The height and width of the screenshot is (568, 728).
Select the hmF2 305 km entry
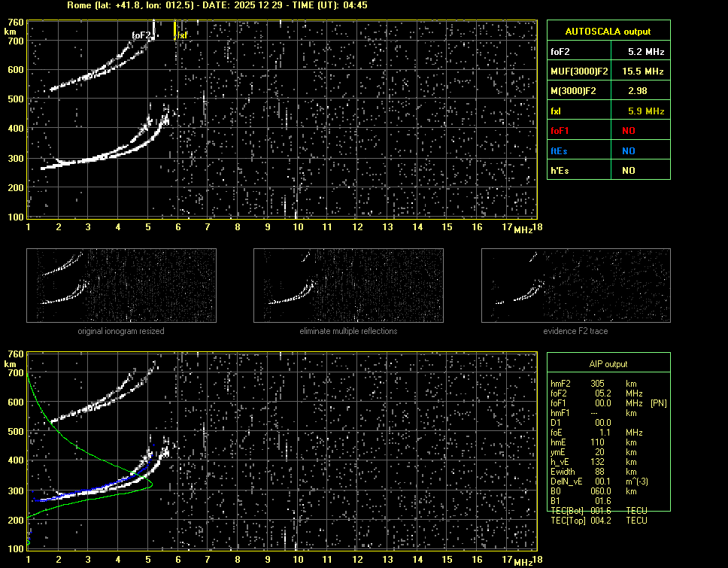click(x=598, y=384)
